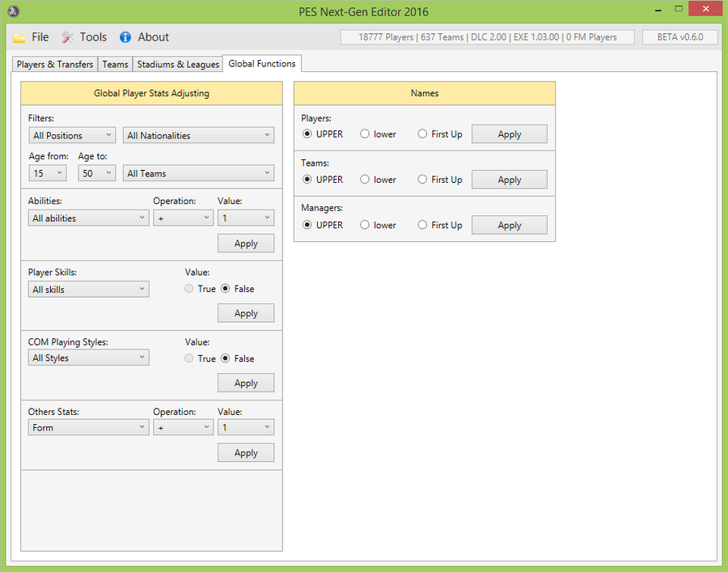
Task: Open the Abilities Value dropdown
Action: click(246, 218)
